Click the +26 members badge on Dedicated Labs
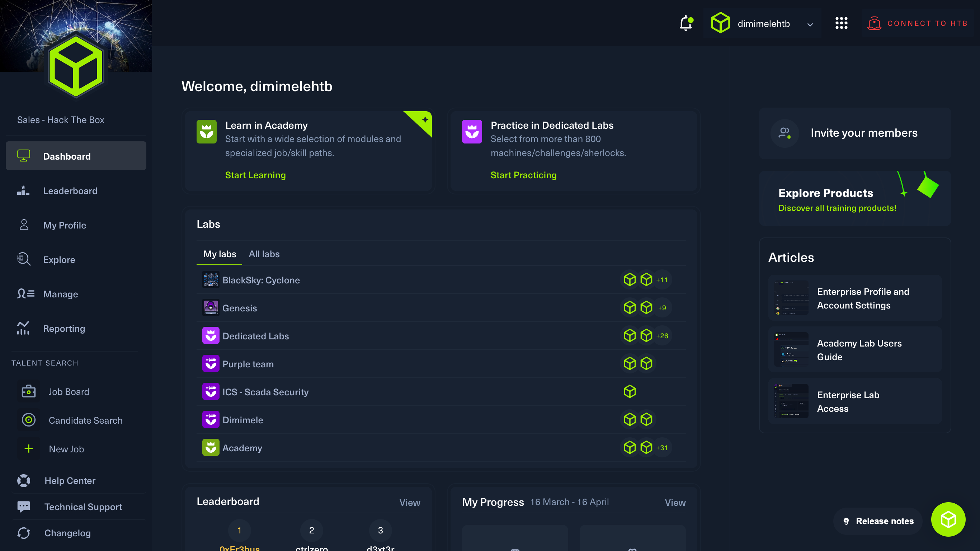The height and width of the screenshot is (551, 980). [x=662, y=336]
